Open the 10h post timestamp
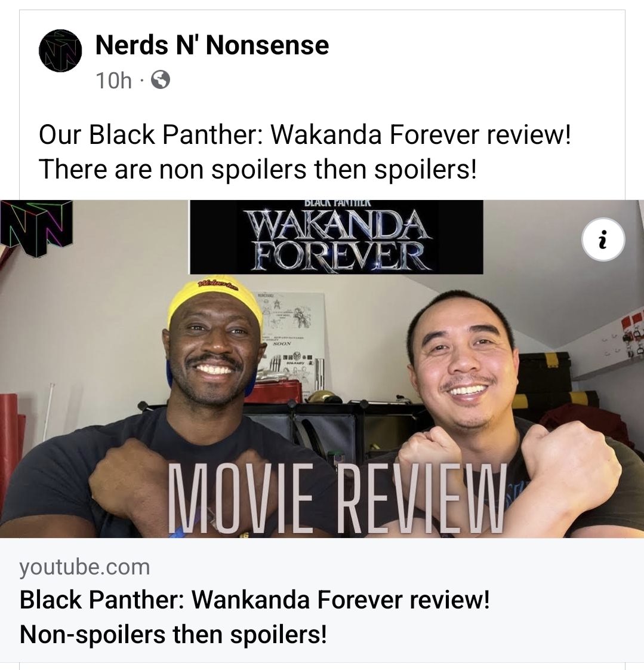Viewport: 644px width, 670px height. coord(113,81)
